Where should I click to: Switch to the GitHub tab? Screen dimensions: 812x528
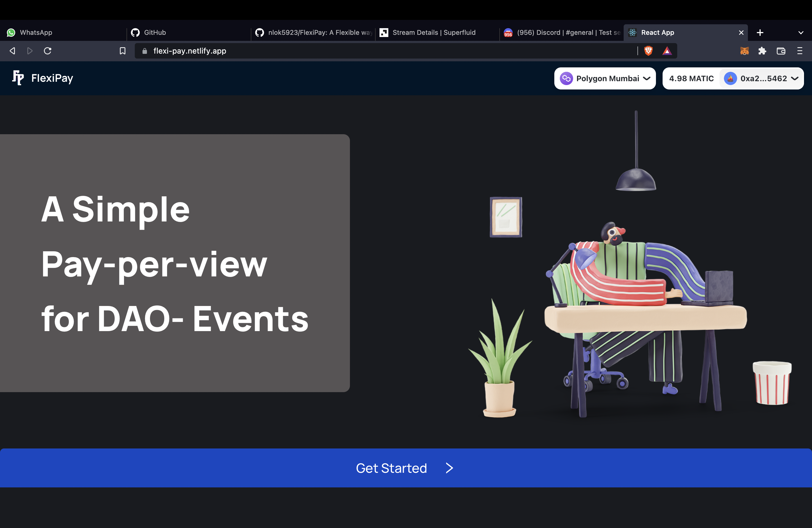coord(188,33)
